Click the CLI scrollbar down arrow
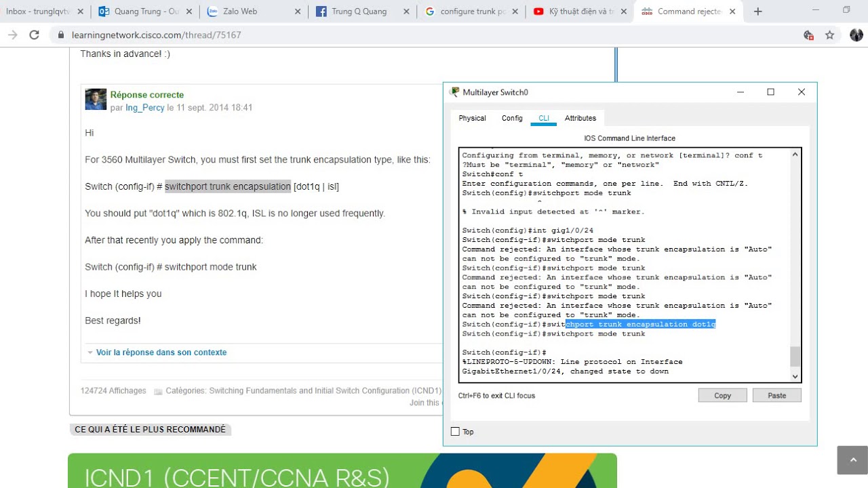The image size is (868, 488). [795, 376]
